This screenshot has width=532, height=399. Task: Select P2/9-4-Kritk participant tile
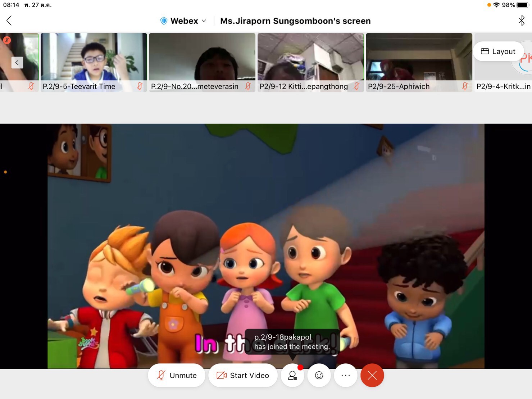click(x=503, y=62)
